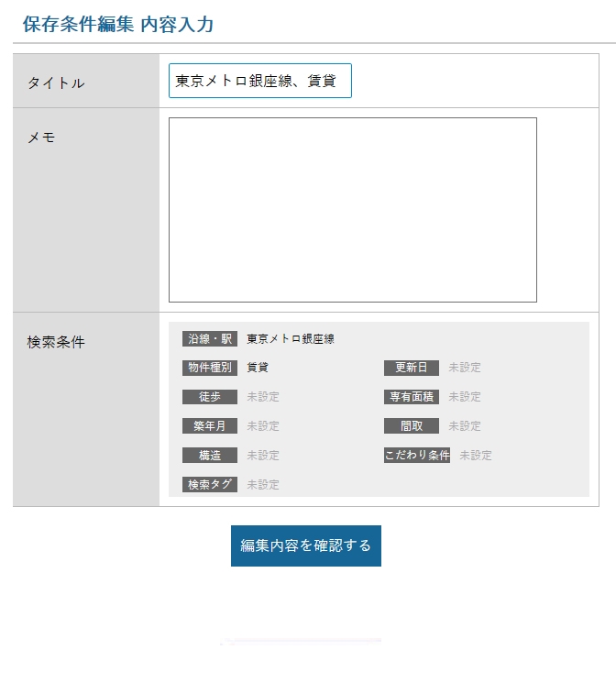The width and height of the screenshot is (616, 683).
Task: Click the 検索条件 row header
Action: point(56,342)
